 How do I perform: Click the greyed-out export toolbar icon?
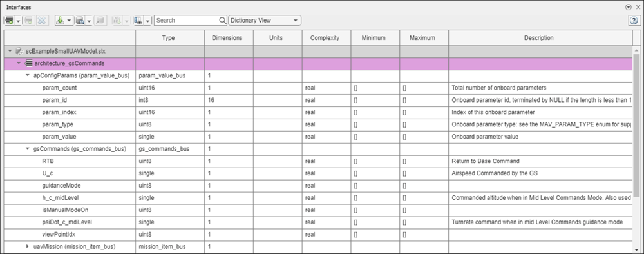(x=117, y=21)
